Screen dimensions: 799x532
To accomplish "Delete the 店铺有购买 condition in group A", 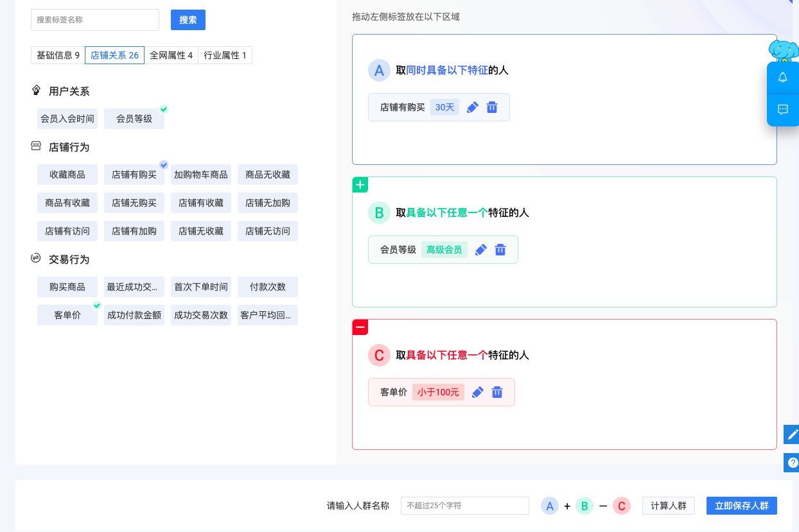I will click(x=492, y=107).
